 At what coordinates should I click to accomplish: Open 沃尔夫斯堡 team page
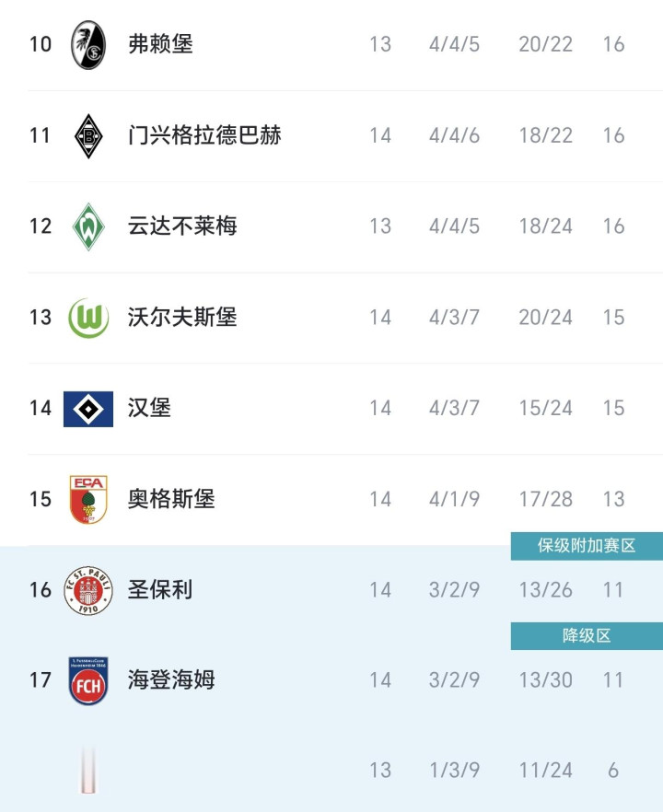pyautogui.click(x=182, y=318)
